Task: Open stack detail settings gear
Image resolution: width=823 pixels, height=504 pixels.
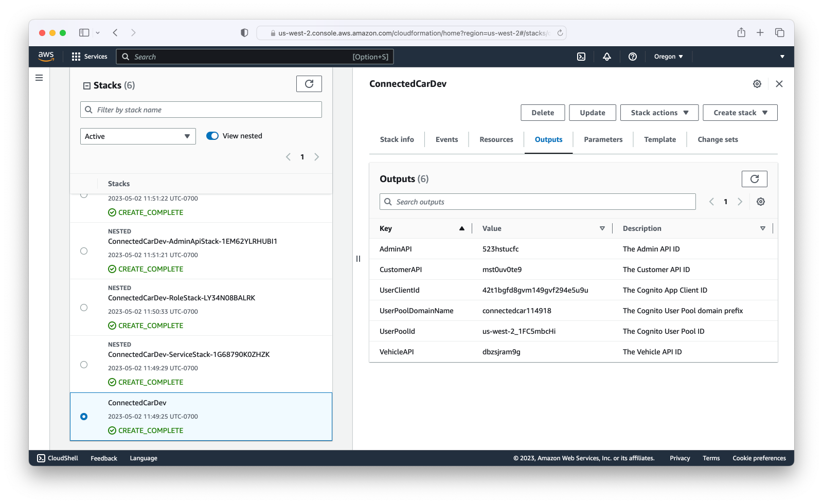Action: pos(757,84)
